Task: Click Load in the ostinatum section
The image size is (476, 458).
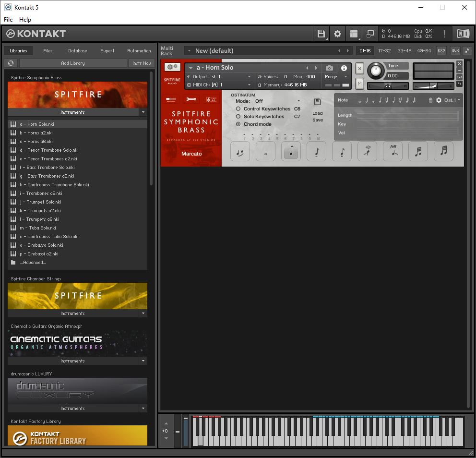Action: click(318, 113)
